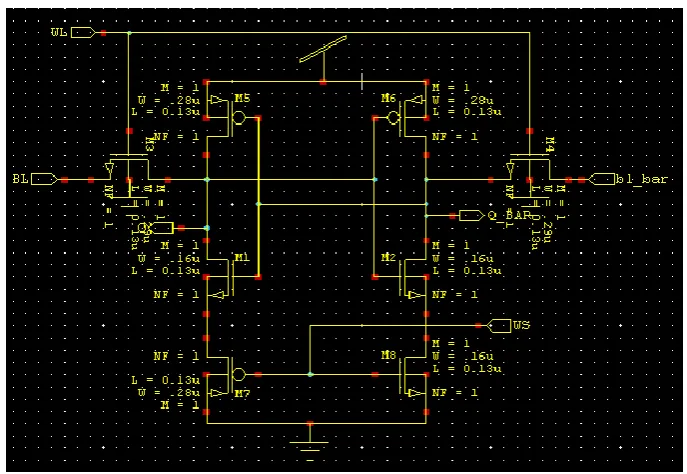The height and width of the screenshot is (474, 687).
Task: Click the junction dot on the WS wire
Action: point(310,375)
